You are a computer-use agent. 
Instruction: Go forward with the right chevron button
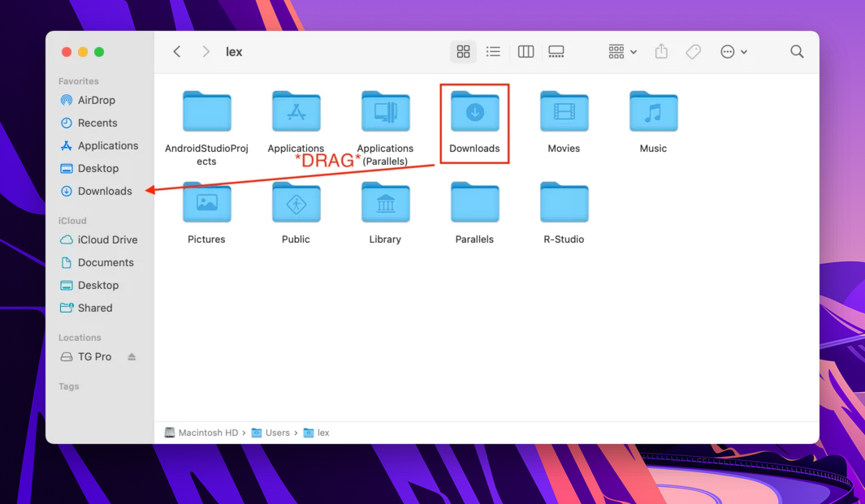pos(205,52)
